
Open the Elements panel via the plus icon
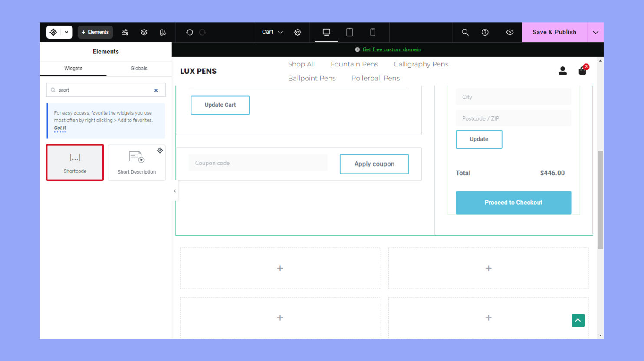pyautogui.click(x=95, y=32)
